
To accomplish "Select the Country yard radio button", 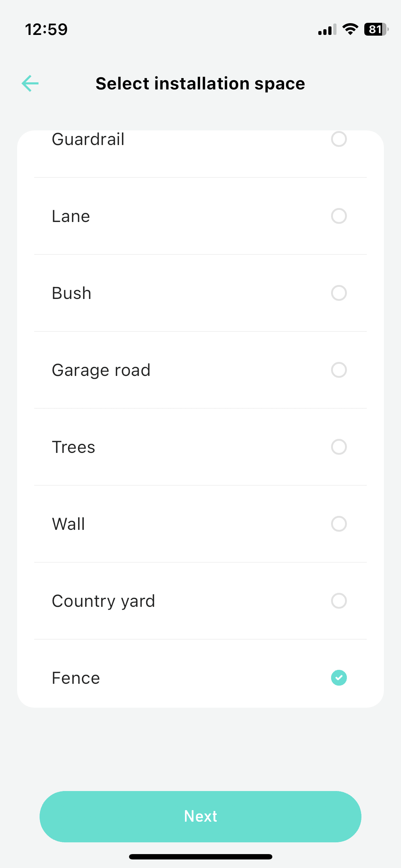I will tap(339, 601).
